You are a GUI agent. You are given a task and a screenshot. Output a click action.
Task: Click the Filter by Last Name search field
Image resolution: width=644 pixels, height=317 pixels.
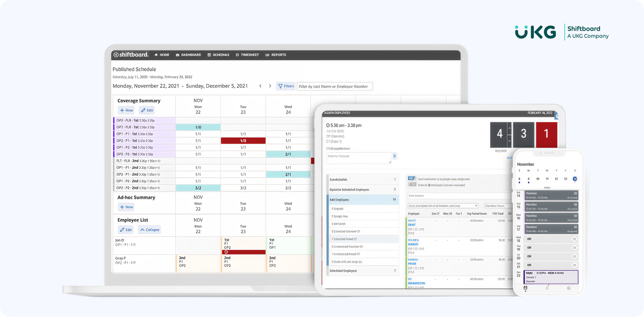(x=335, y=86)
